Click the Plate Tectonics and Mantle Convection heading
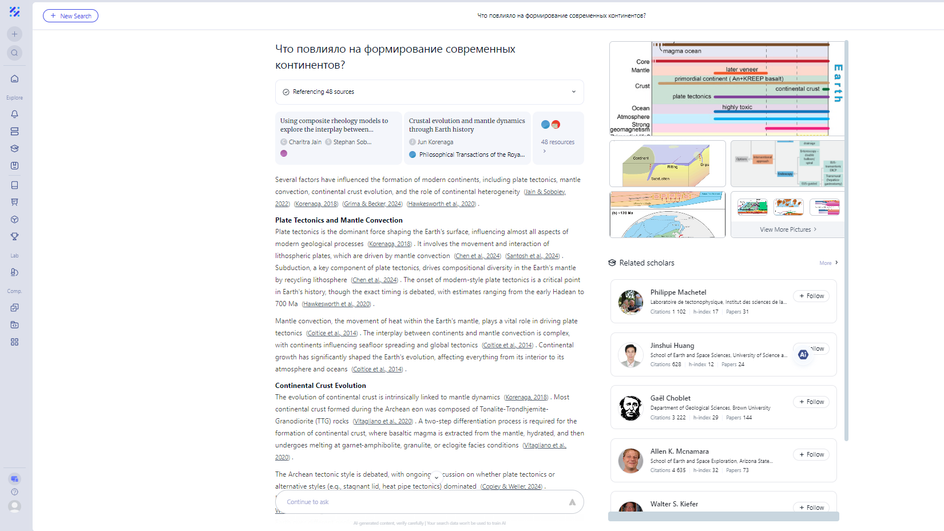 coord(339,220)
